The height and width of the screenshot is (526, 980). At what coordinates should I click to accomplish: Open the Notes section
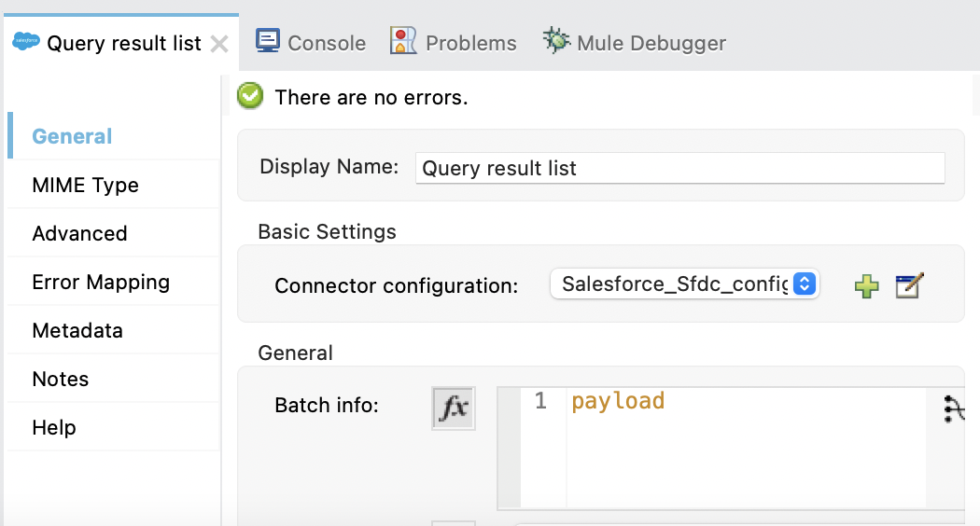coord(61,380)
